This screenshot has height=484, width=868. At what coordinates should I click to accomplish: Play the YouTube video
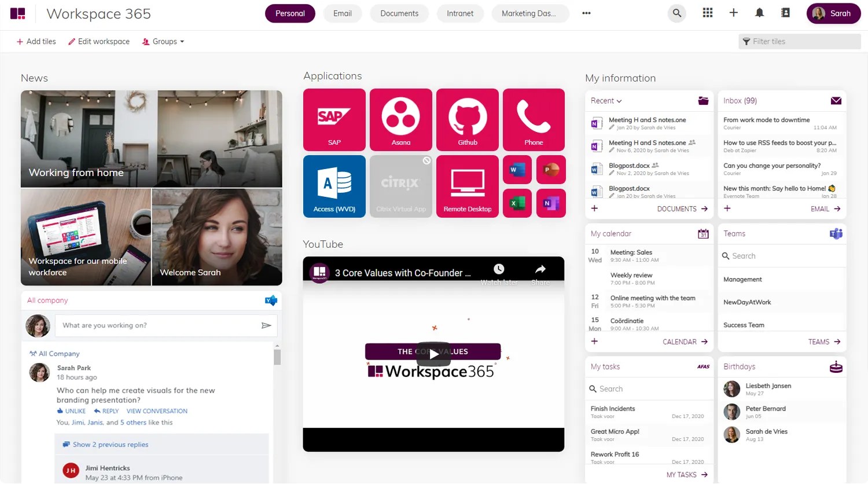click(x=433, y=354)
